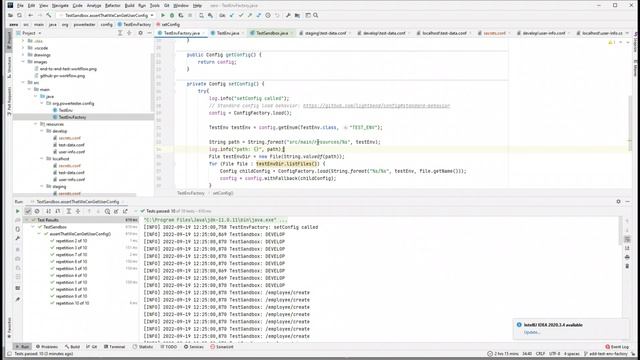Collapse the develop resources folder
640x360 pixels.
(42, 131)
